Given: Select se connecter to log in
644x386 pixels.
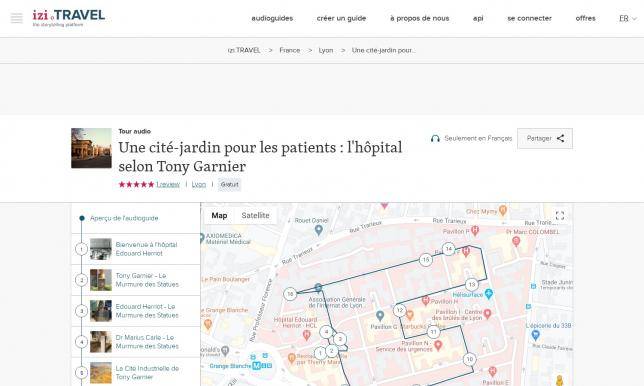Looking at the screenshot, I should (x=529, y=18).
